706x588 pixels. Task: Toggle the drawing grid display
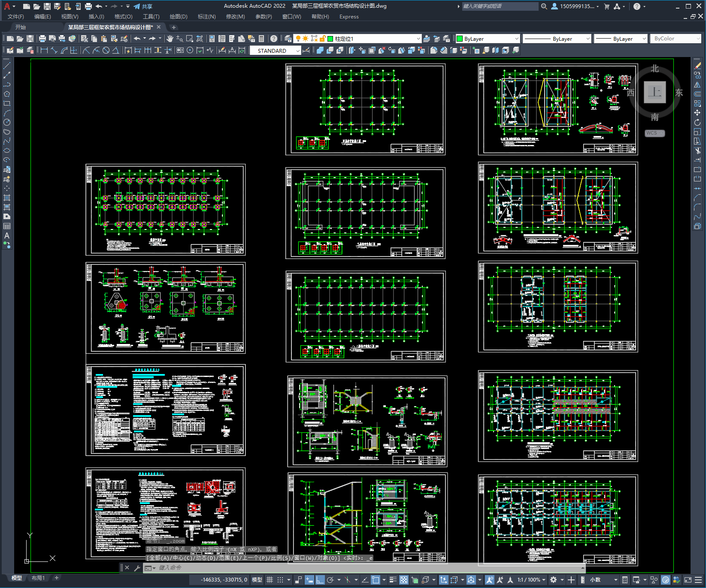tap(270, 580)
